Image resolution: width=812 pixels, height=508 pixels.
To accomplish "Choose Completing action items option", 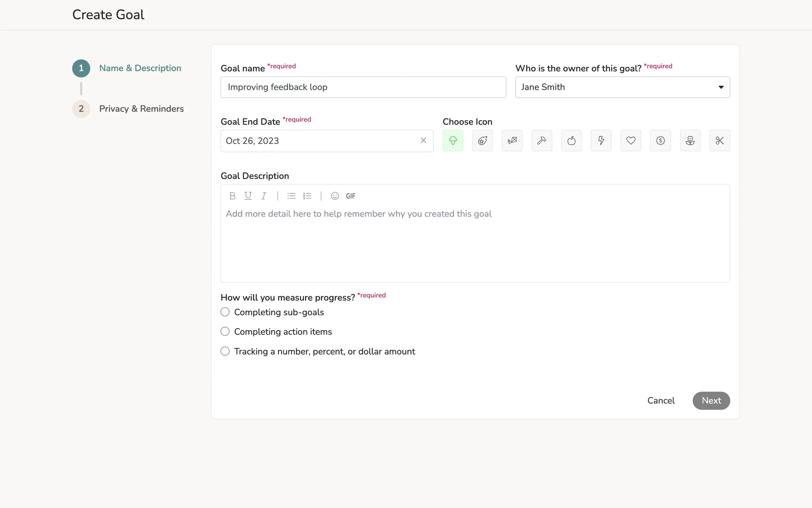I will [225, 331].
